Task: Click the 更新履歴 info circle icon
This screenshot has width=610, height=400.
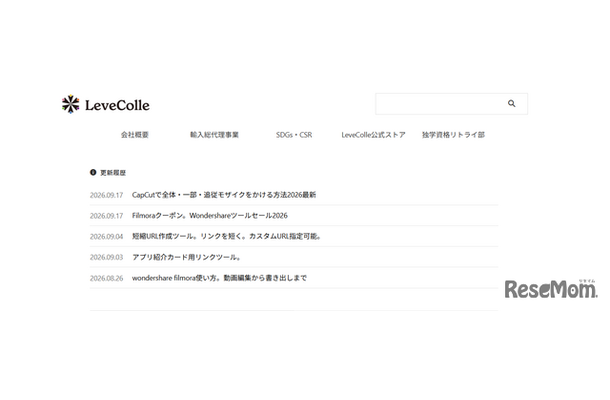Action: pos(93,172)
